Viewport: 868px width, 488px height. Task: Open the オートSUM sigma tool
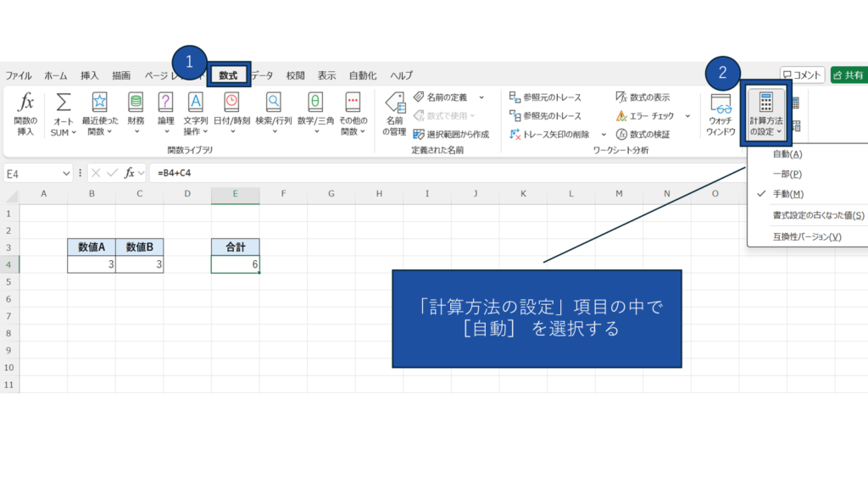click(x=64, y=104)
